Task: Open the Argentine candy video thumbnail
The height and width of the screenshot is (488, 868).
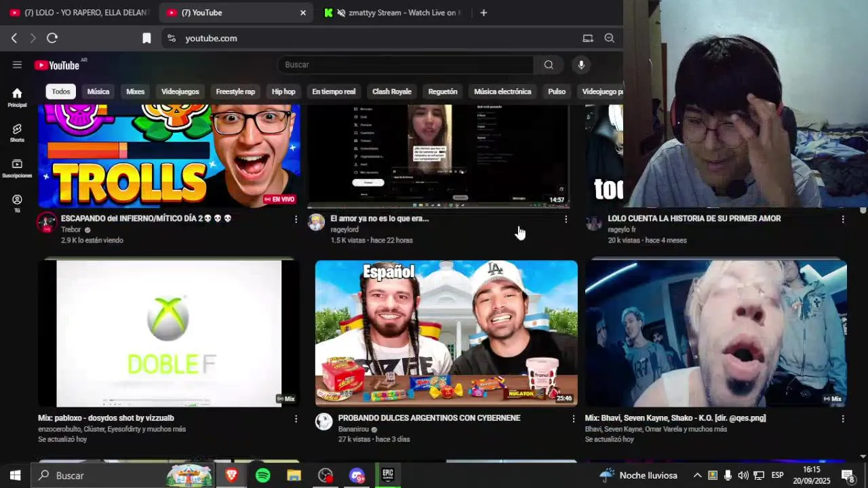Action: point(446,333)
